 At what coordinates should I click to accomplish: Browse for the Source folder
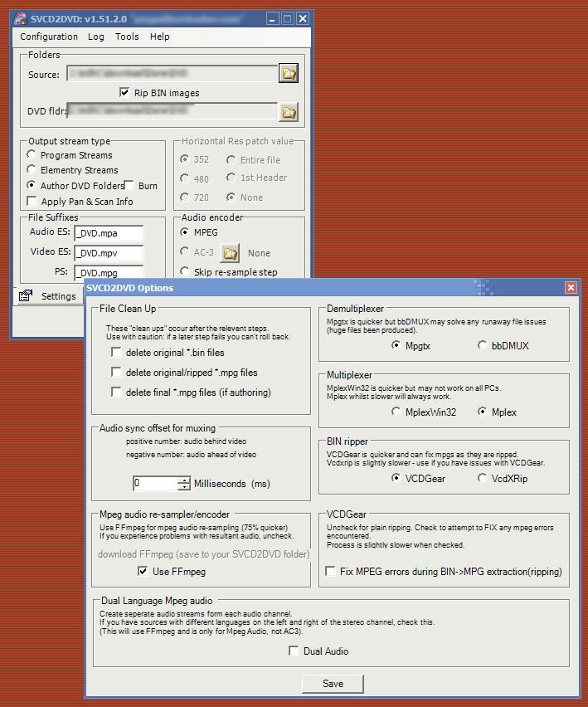pyautogui.click(x=289, y=74)
